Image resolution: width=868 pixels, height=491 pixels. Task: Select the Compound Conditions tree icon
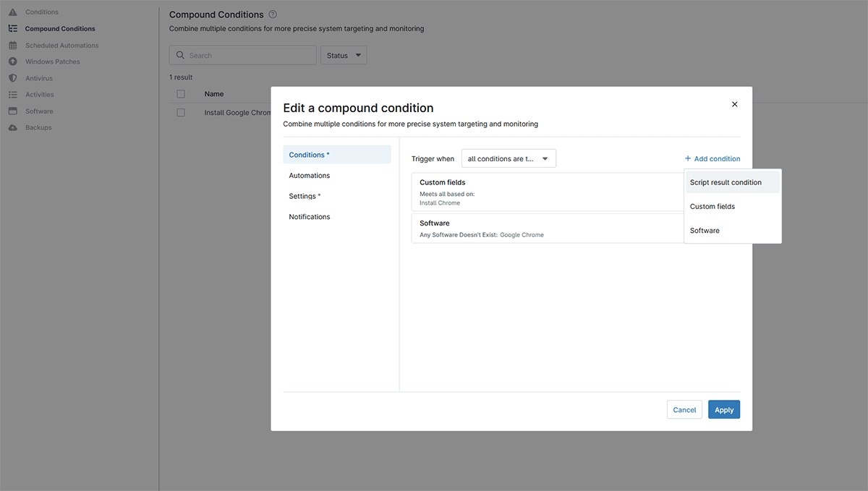(14, 28)
